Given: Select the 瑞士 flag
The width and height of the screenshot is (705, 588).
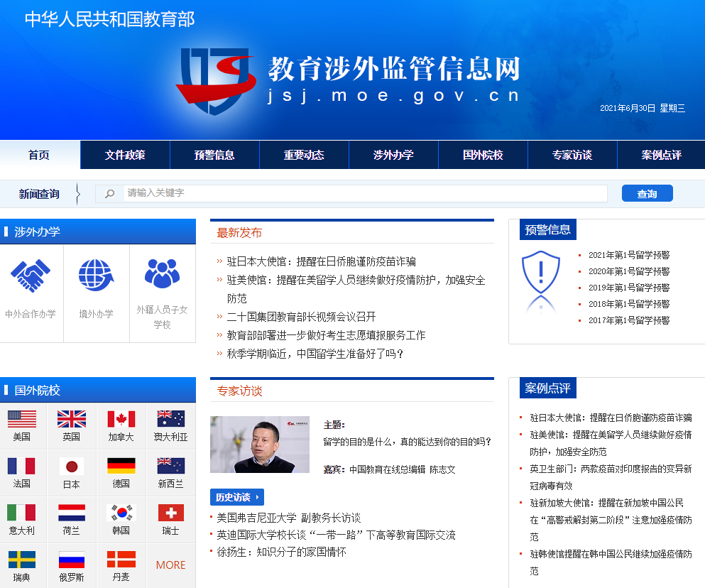Looking at the screenshot, I should [x=171, y=513].
